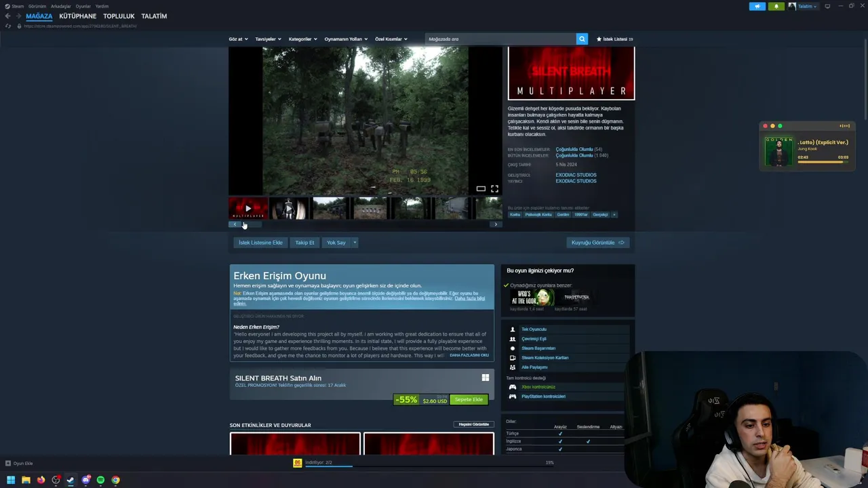Image resolution: width=868 pixels, height=488 pixels.
Task: Click the Korku tag
Action: click(x=515, y=215)
